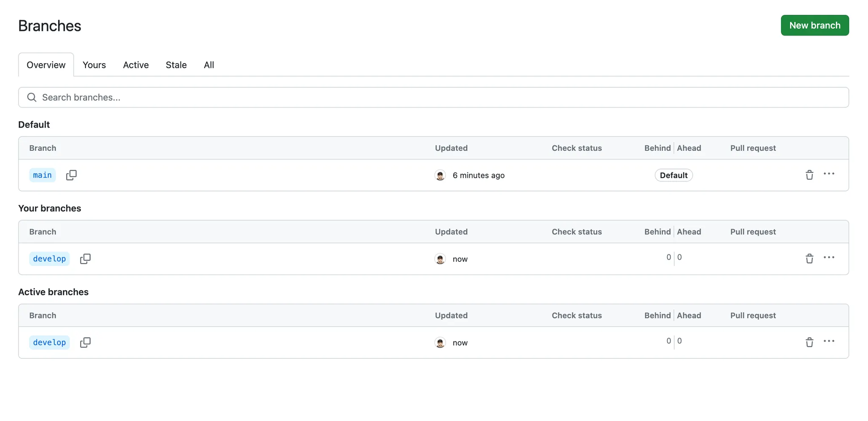Open the Active branches tab
The height and width of the screenshot is (421, 868).
[136, 65]
